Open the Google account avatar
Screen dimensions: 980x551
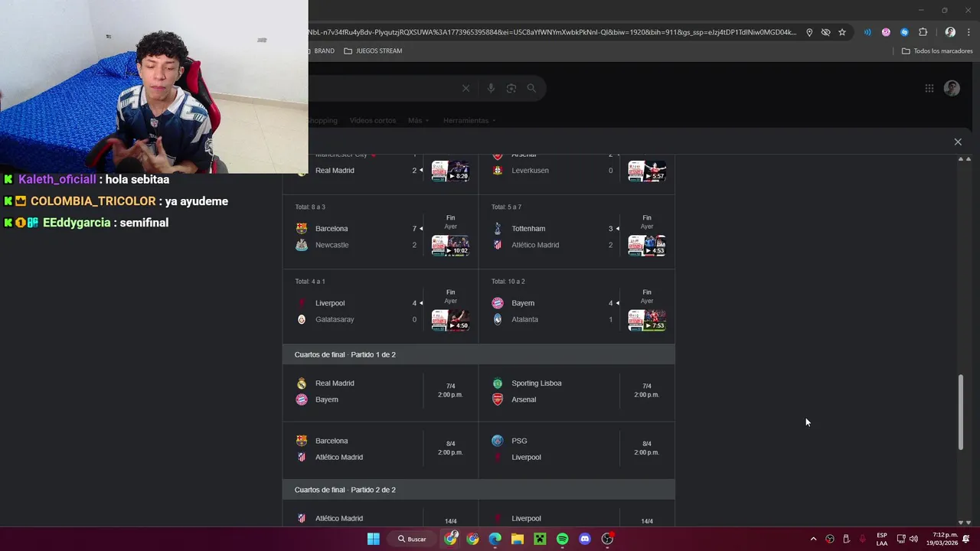click(x=952, y=88)
